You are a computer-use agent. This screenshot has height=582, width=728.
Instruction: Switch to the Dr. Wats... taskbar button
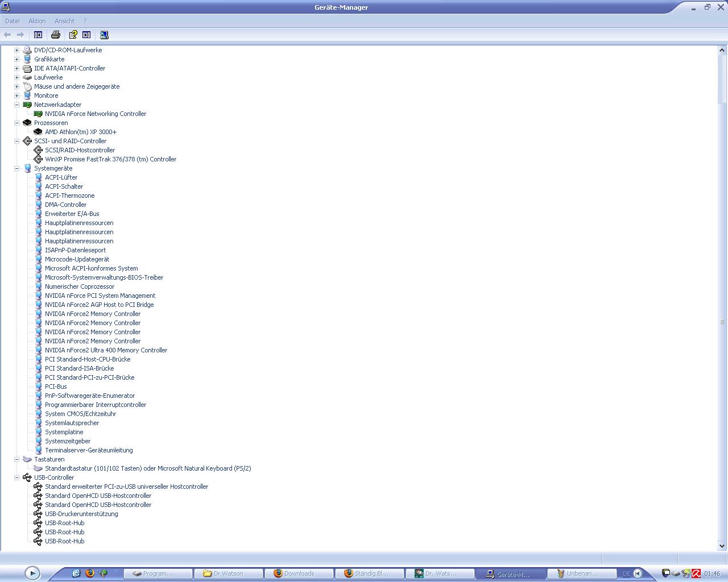tap(440, 573)
